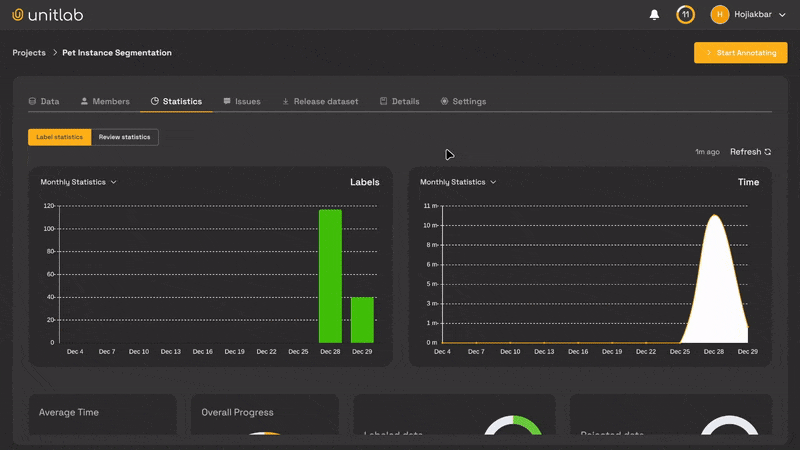Click the 10 m axis label in Time chart

(430, 226)
